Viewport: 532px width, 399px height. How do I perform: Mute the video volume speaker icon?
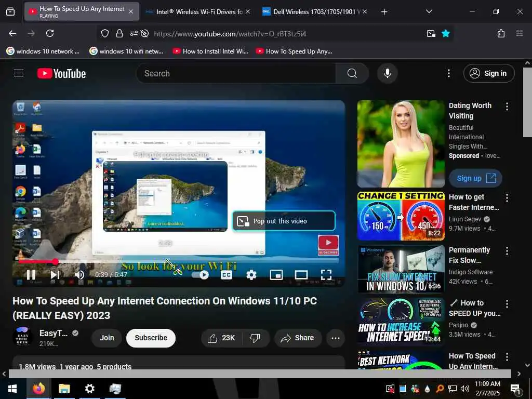[79, 275]
